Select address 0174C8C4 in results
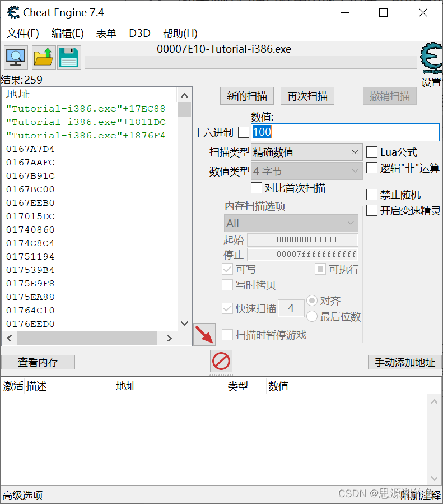This screenshot has height=504, width=443. coord(30,243)
